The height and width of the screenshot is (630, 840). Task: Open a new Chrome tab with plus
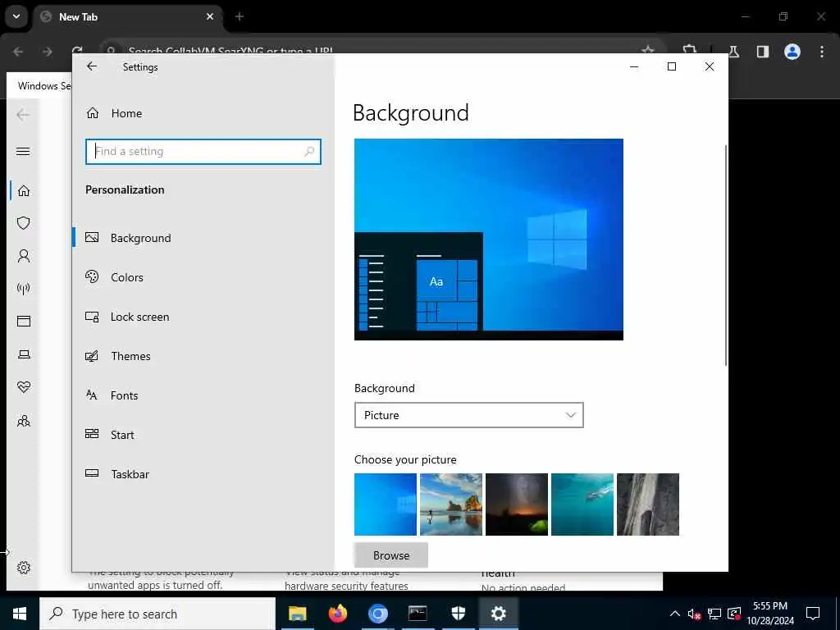(240, 16)
